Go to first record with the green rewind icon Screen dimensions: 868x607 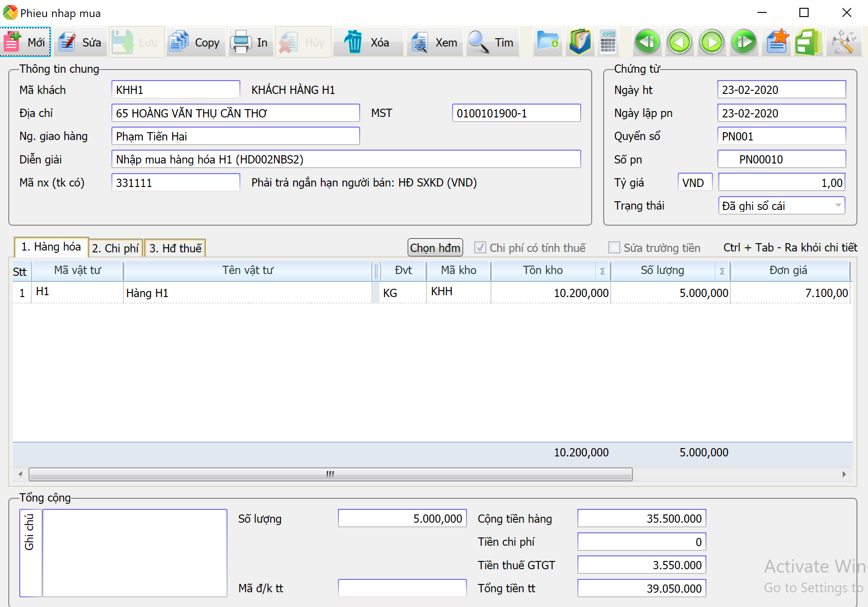click(x=647, y=42)
